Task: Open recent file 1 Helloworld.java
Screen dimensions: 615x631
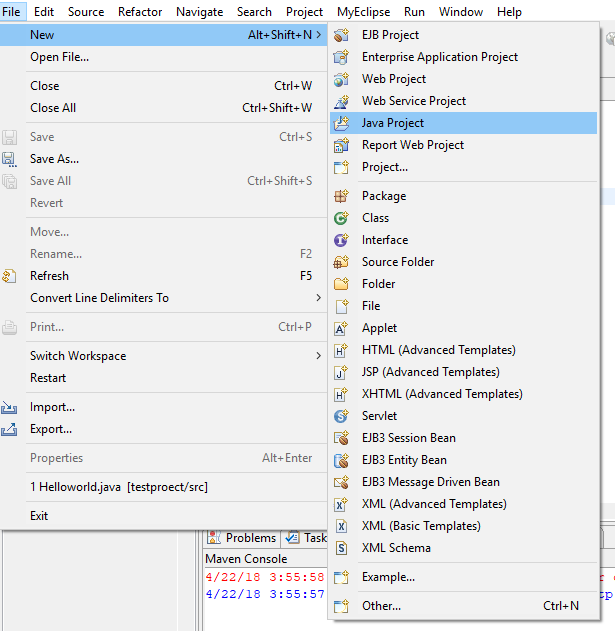Action: coord(163,487)
